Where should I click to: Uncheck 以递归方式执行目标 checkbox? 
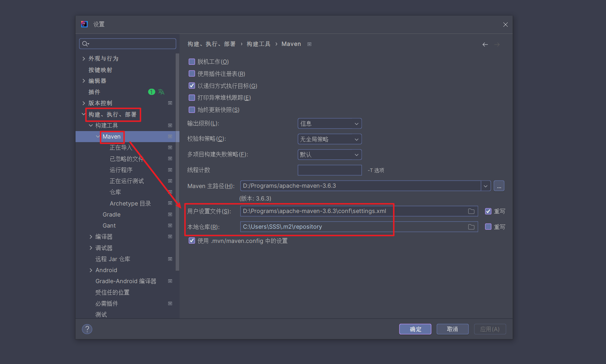tap(192, 85)
